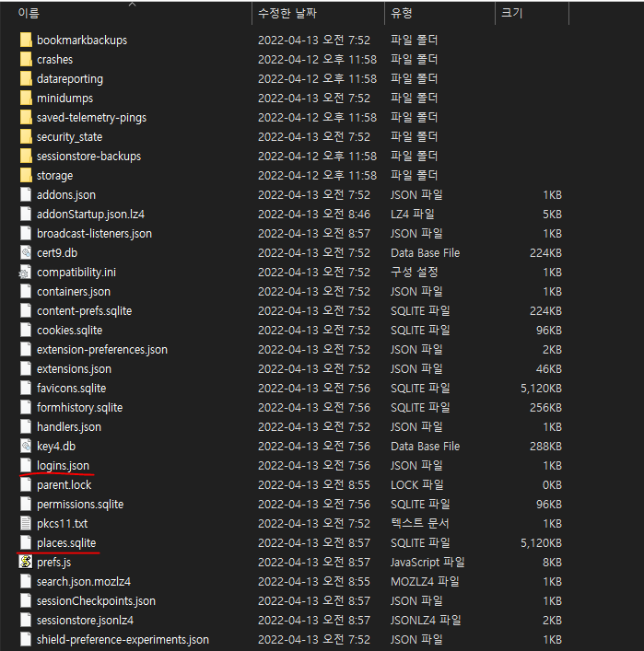Click the logins.json file name
Viewport: 644px width, 651px height.
coord(64,466)
